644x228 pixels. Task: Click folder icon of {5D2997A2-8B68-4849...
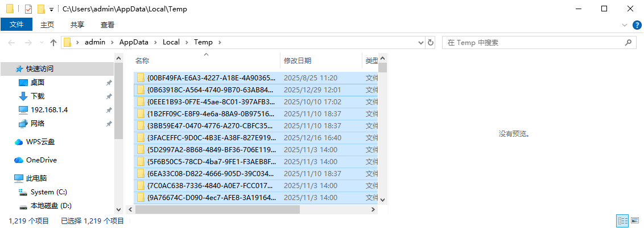pyautogui.click(x=141, y=149)
